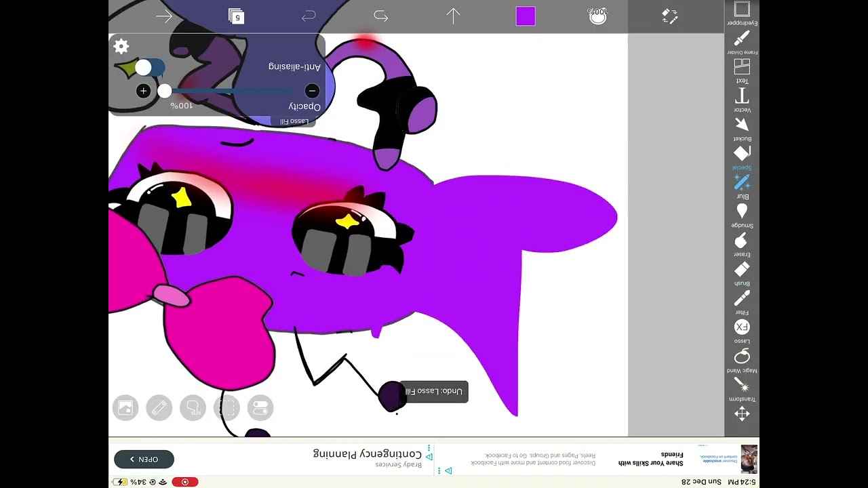Screen dimensions: 868x488
Task: Increase opacity with the plus button
Action: (143, 91)
